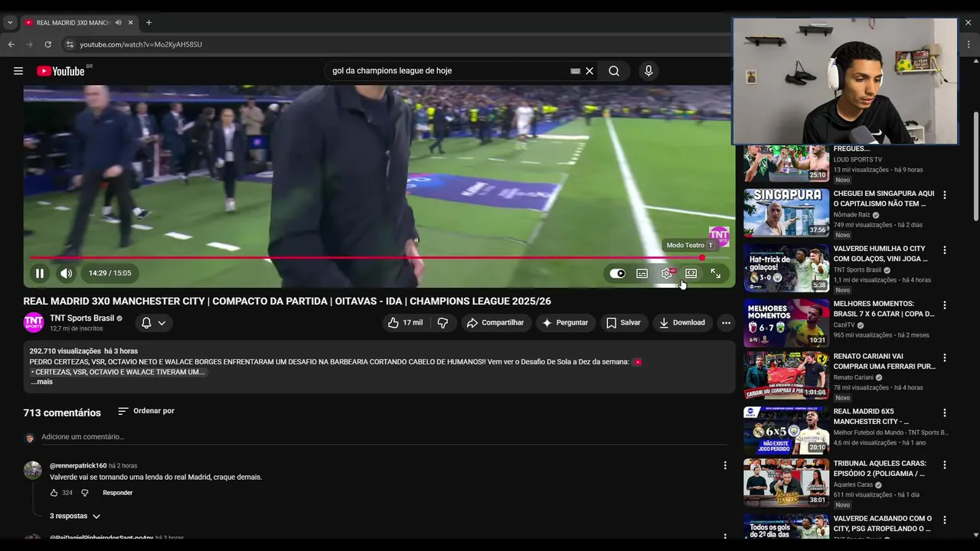
Task: Click the Download button
Action: (x=682, y=323)
